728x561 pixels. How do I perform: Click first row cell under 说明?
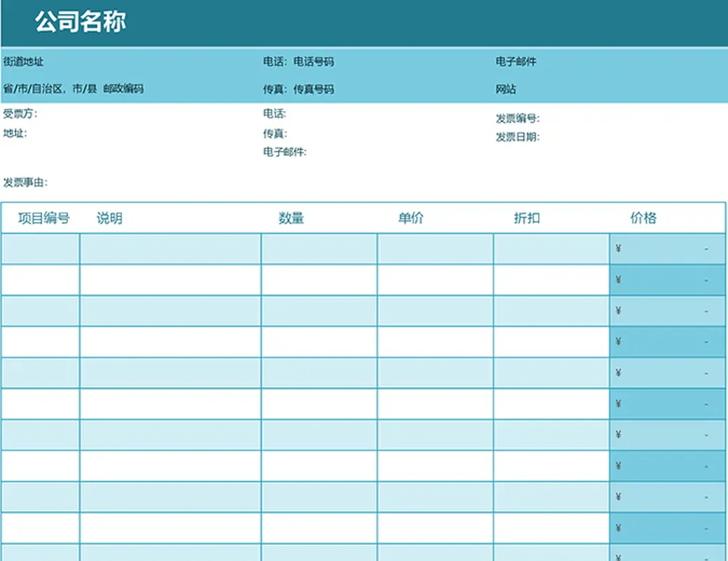[170, 249]
